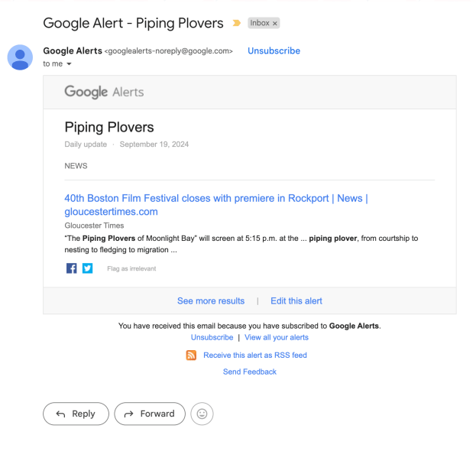
Task: Click the yellow importance marker icon
Action: coord(236,24)
